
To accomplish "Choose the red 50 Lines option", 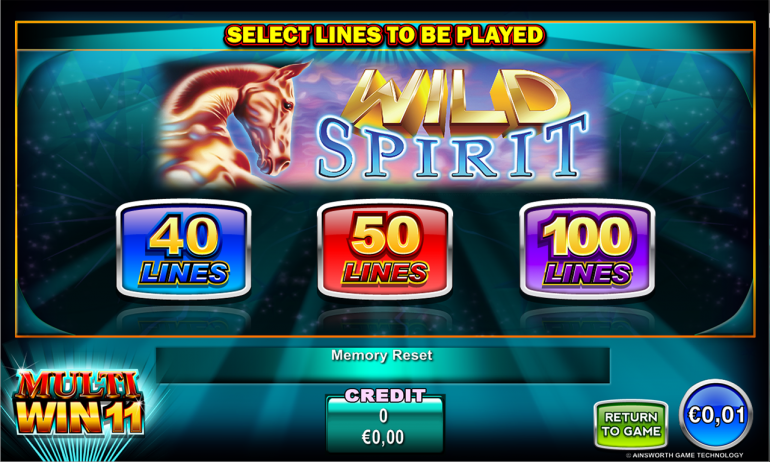I will (385, 249).
